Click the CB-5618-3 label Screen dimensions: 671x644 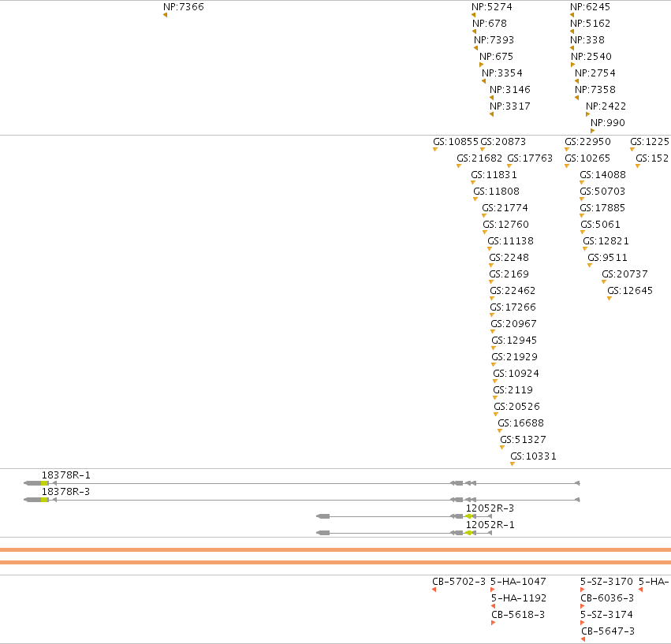(x=518, y=615)
